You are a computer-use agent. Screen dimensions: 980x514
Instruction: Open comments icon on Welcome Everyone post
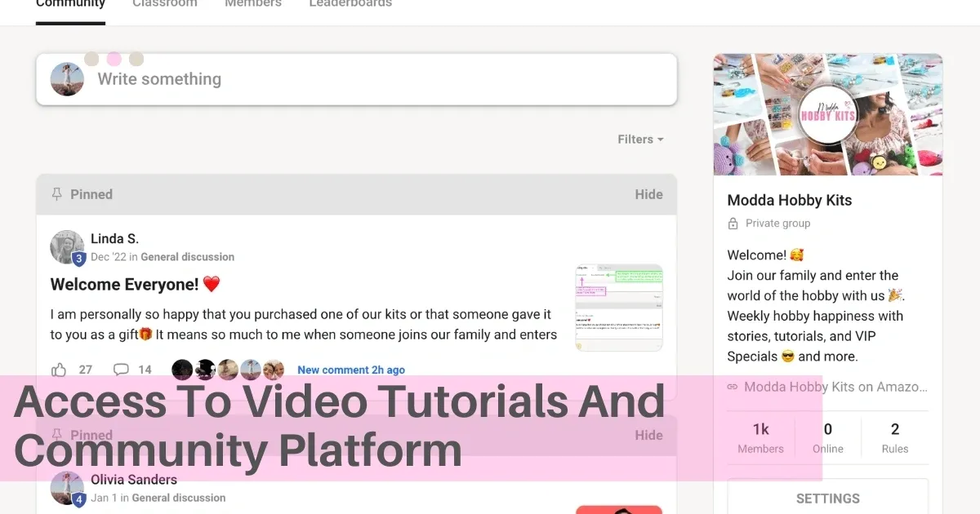121,370
